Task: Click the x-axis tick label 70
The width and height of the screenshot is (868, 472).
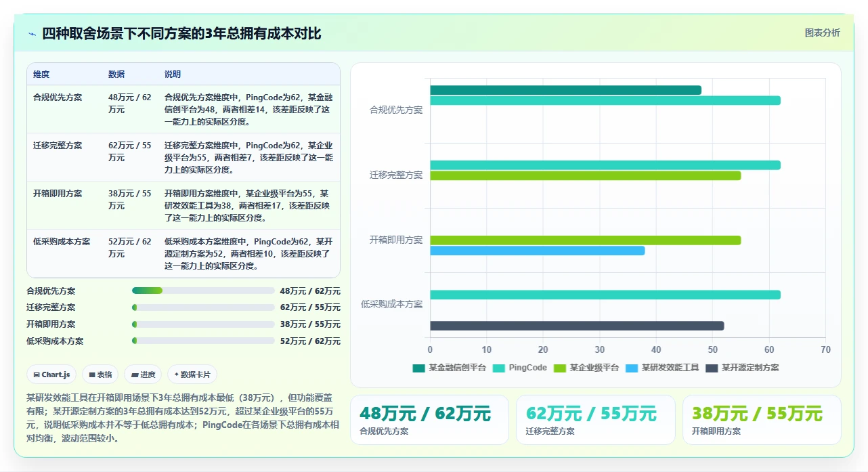Action: coord(825,349)
